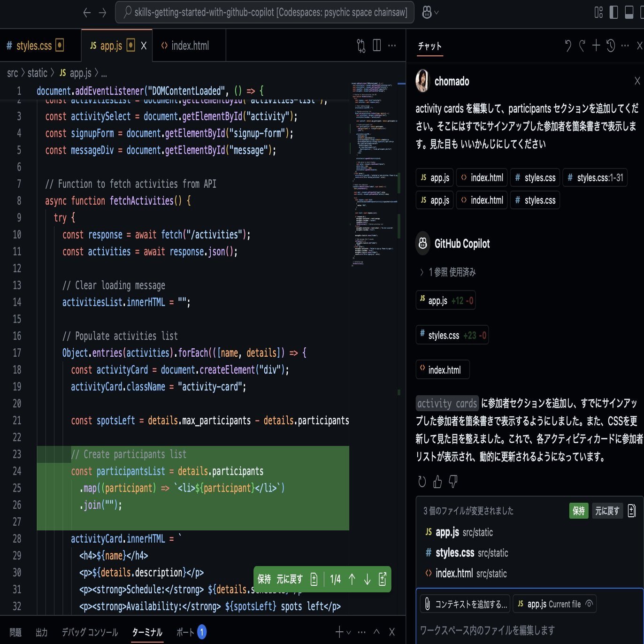Screen dimensions: 644x644
Task: Toggle the app.js Current file context chip
Action: pos(554,604)
